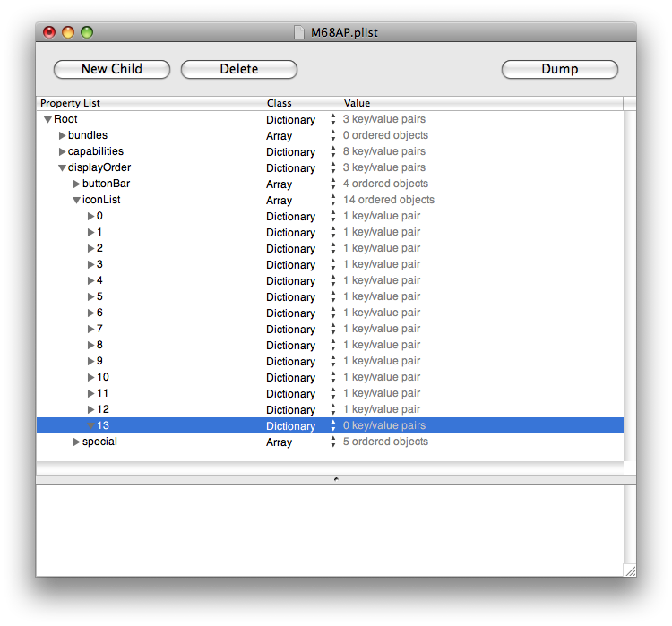Click '5 ordered objects' value
Viewport: 672px width, 626px height.
tap(385, 442)
